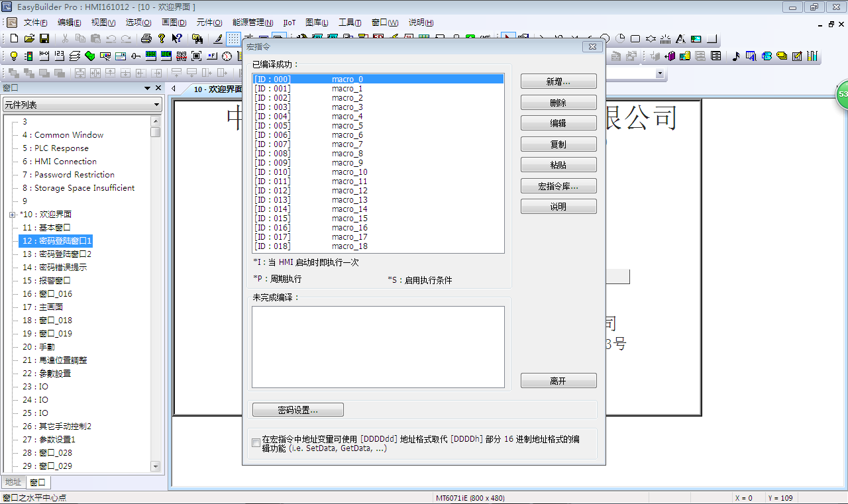Select the bit lamp lightbulb object icon
The height and width of the screenshot is (504, 848).
[x=13, y=56]
